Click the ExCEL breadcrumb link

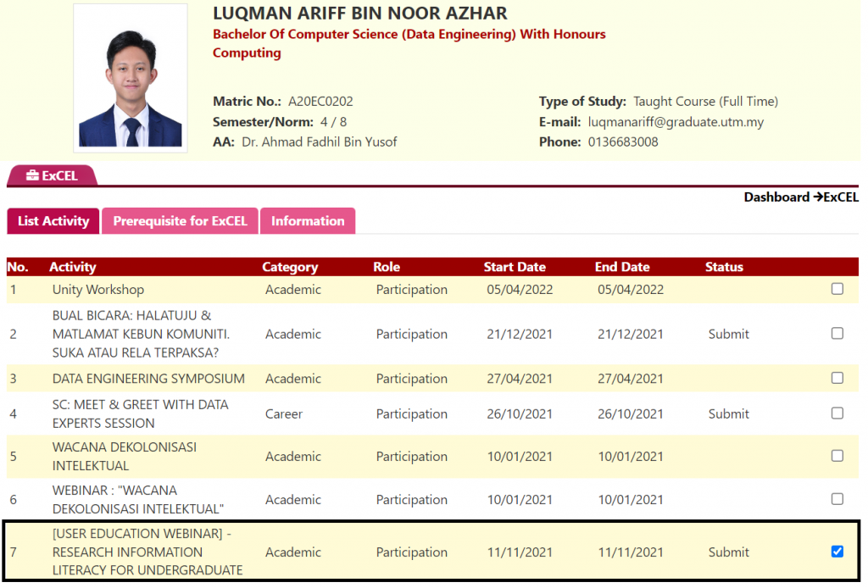coord(841,197)
